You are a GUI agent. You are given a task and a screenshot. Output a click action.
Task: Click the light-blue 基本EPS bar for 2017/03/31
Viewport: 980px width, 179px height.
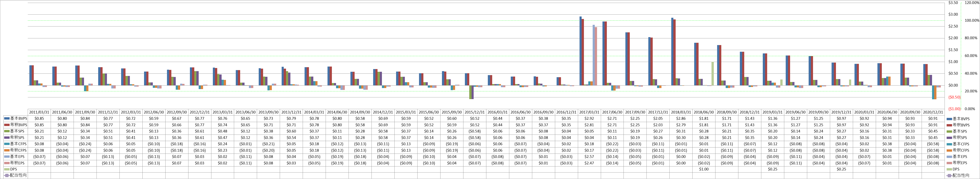pyautogui.click(x=594, y=55)
